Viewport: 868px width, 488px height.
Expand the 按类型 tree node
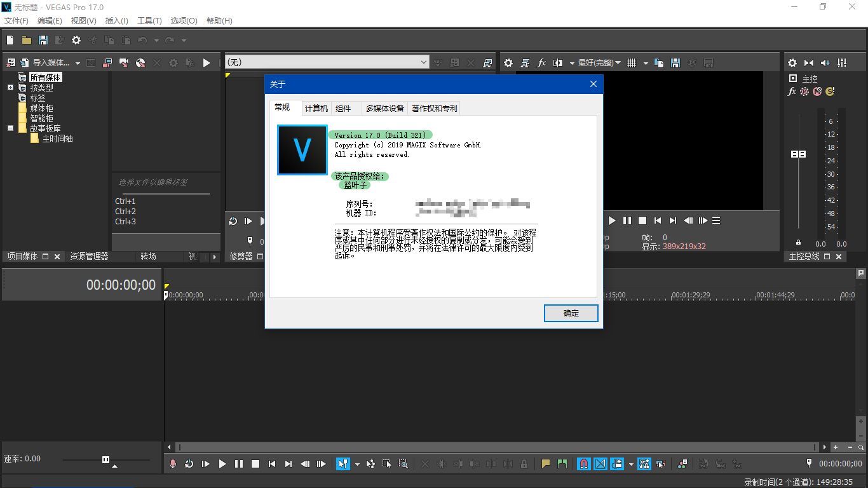tap(11, 88)
